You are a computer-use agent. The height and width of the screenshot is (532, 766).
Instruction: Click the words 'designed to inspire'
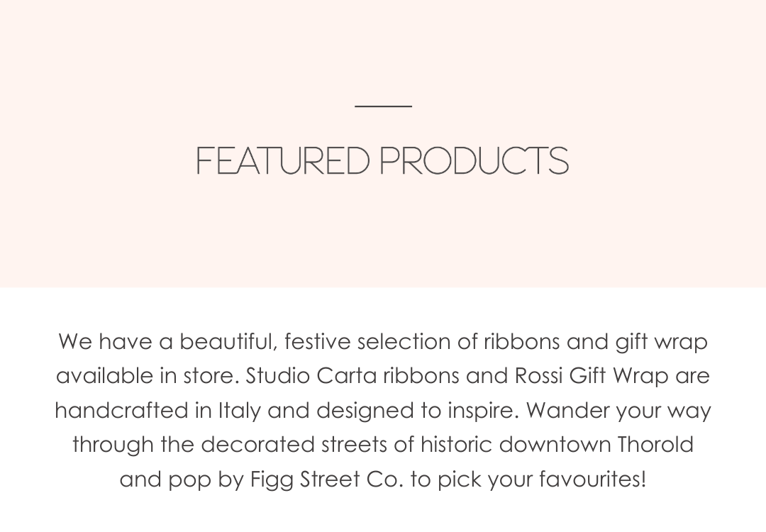click(416, 411)
